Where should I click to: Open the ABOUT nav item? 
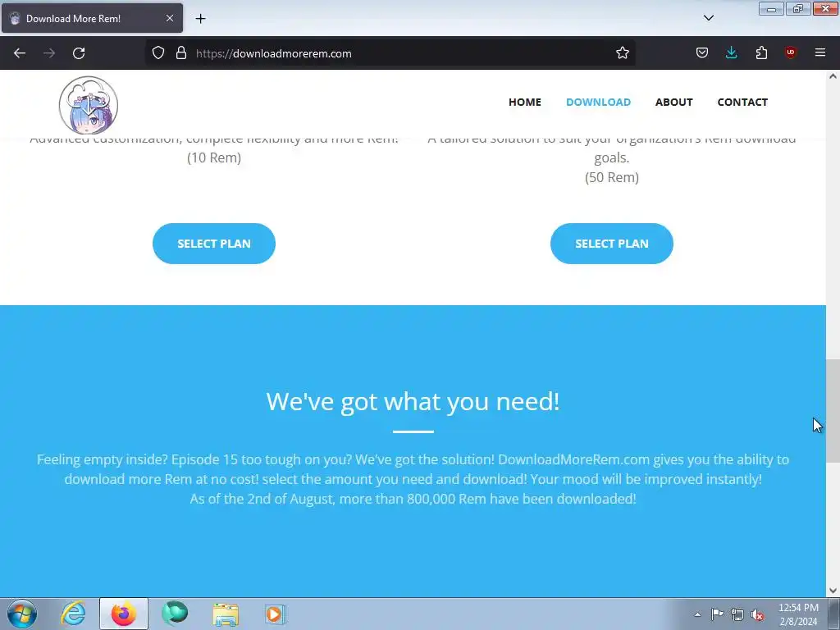tap(674, 102)
